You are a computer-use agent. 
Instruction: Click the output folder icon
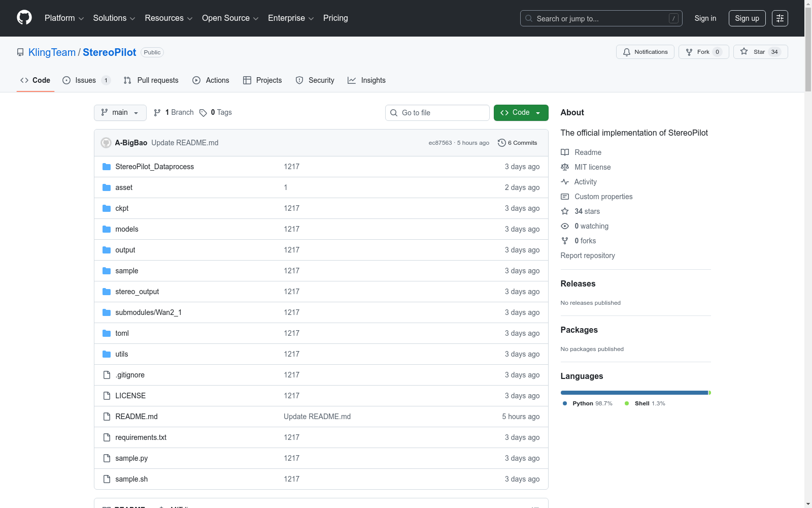click(107, 250)
